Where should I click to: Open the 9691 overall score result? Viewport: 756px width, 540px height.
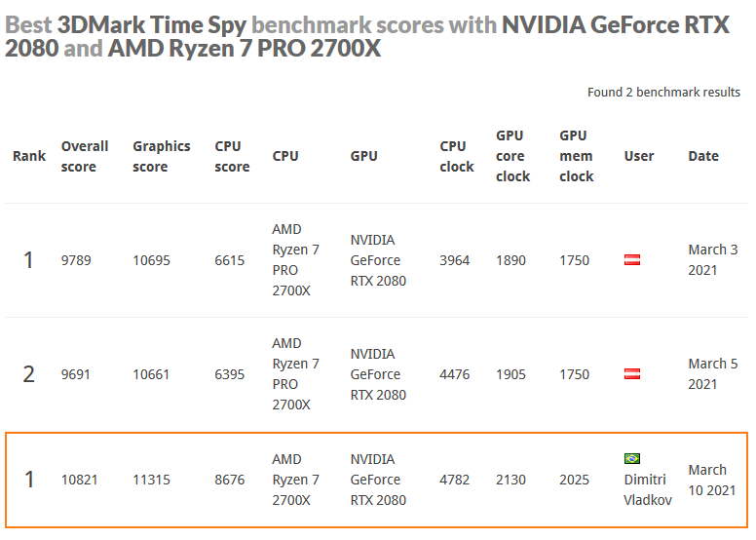pos(75,374)
